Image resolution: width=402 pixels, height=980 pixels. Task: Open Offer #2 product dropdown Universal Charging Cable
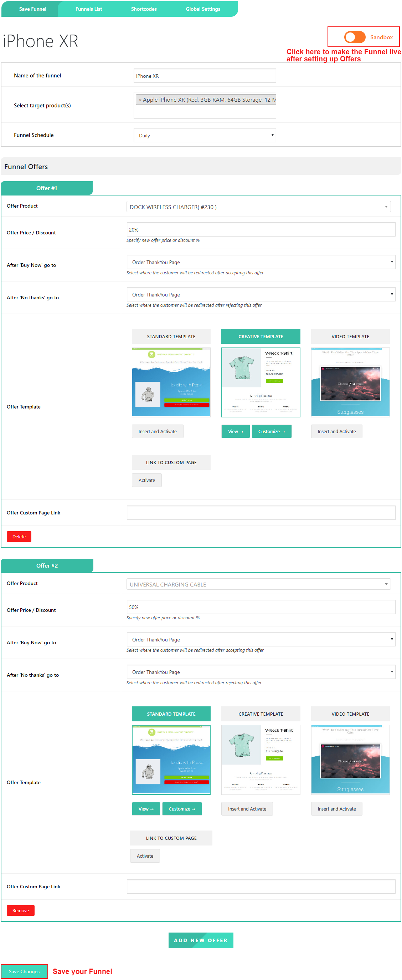pos(258,584)
